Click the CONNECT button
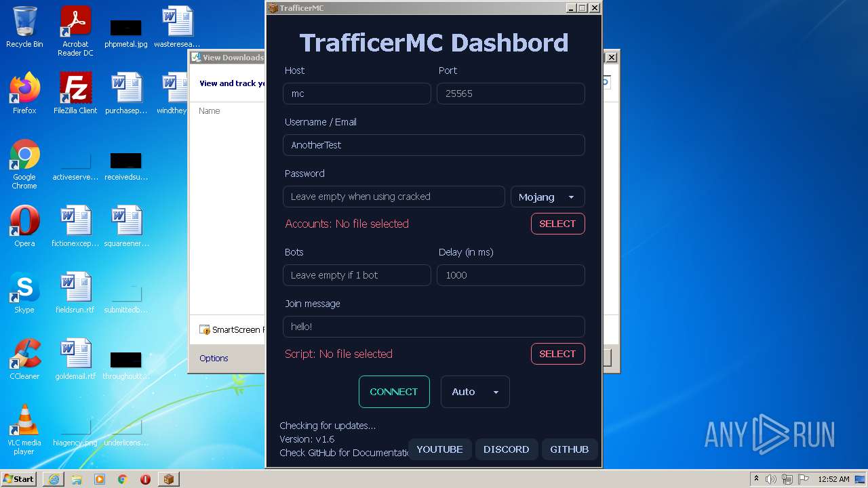Viewport: 868px width, 488px height. (394, 392)
